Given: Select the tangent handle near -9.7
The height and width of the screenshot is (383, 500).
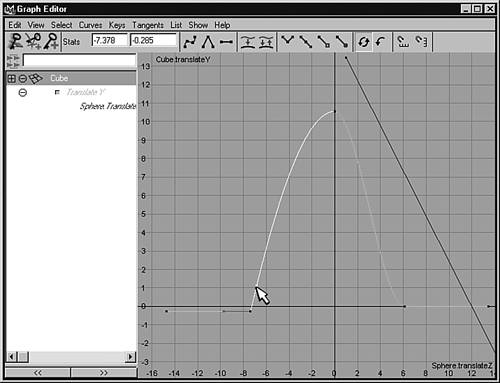Looking at the screenshot, I should pos(224,311).
